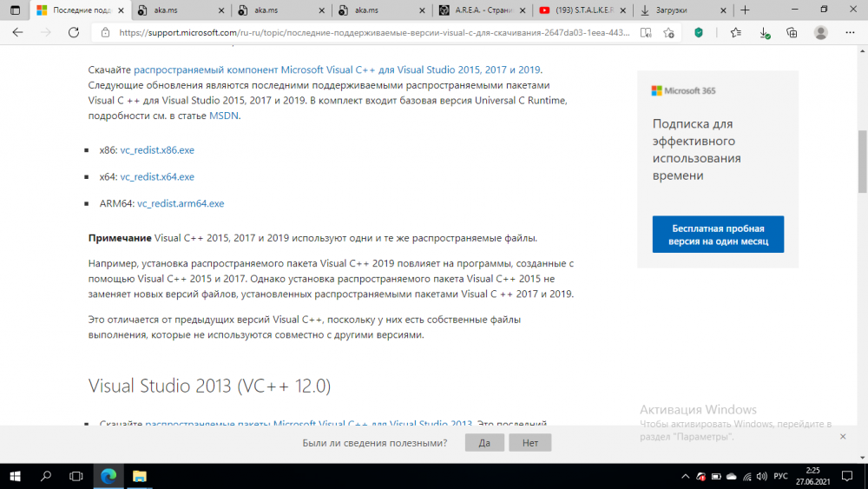Open Visual Studio 2013 redistributable packages link

[x=308, y=423]
